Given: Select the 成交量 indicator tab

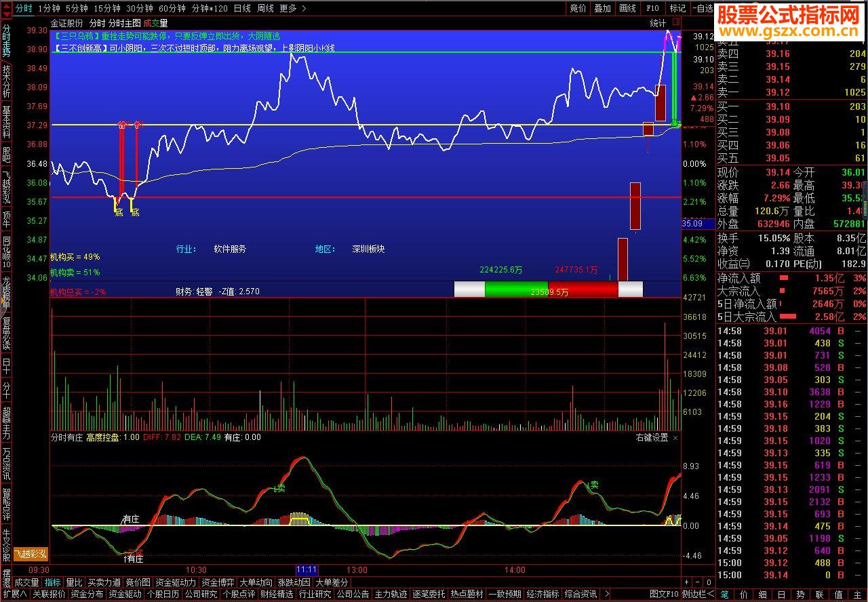Looking at the screenshot, I should tap(27, 582).
